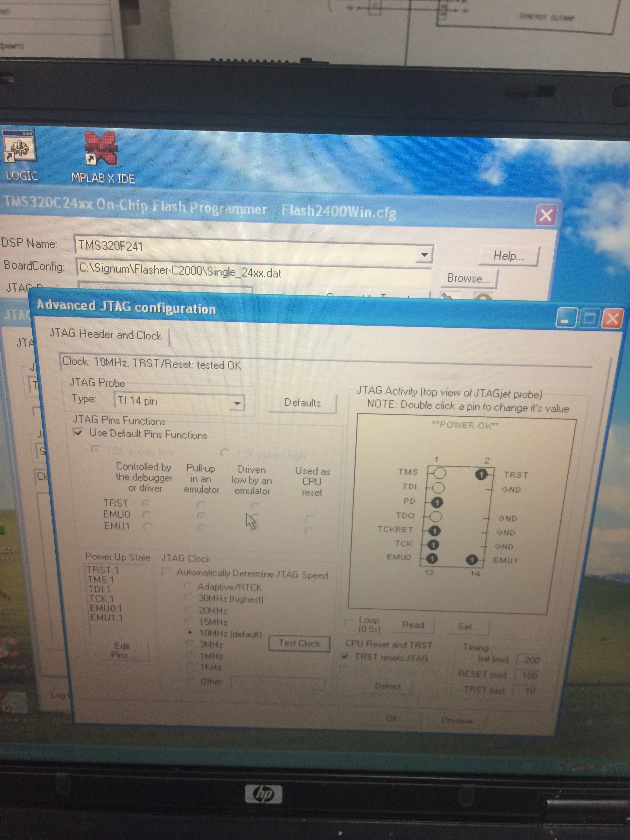Toggle 'Use Default Pins Functions'
The width and height of the screenshot is (630, 840).
(78, 433)
